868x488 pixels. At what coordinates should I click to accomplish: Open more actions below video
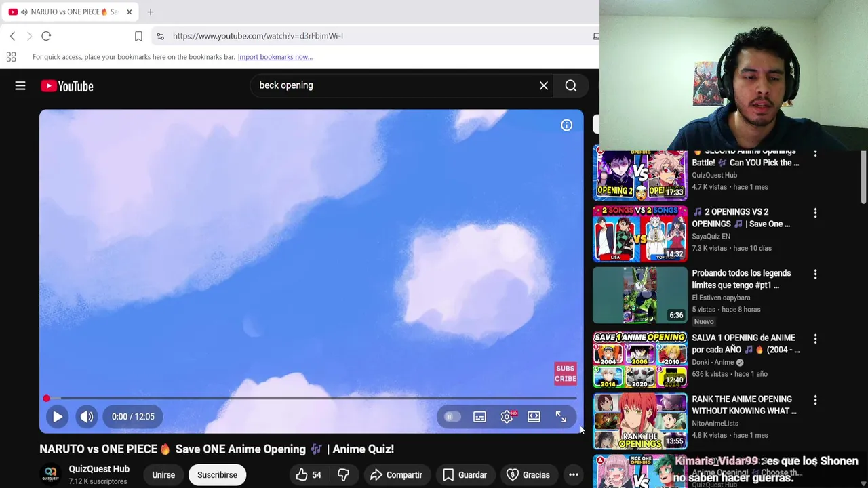pos(574,475)
